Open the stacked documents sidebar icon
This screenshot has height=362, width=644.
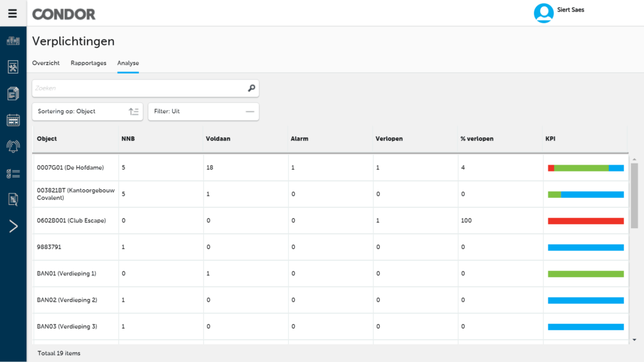tap(13, 94)
